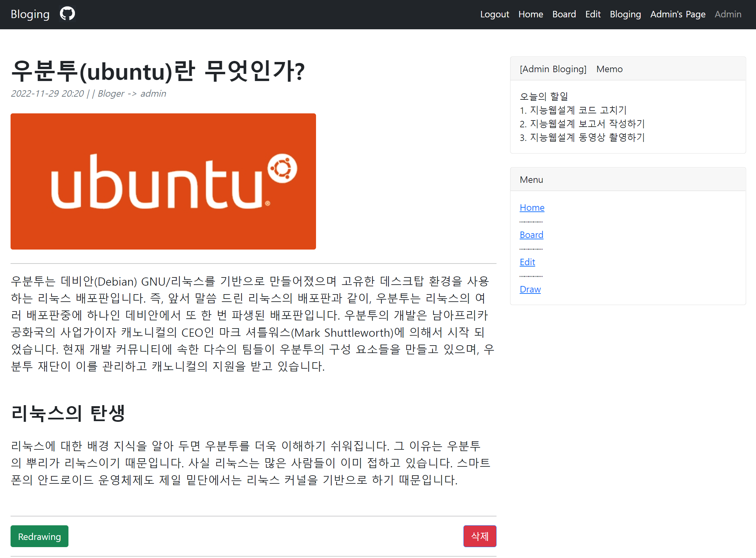Select Logout in the top navigation
The width and height of the screenshot is (756, 558).
[494, 14]
